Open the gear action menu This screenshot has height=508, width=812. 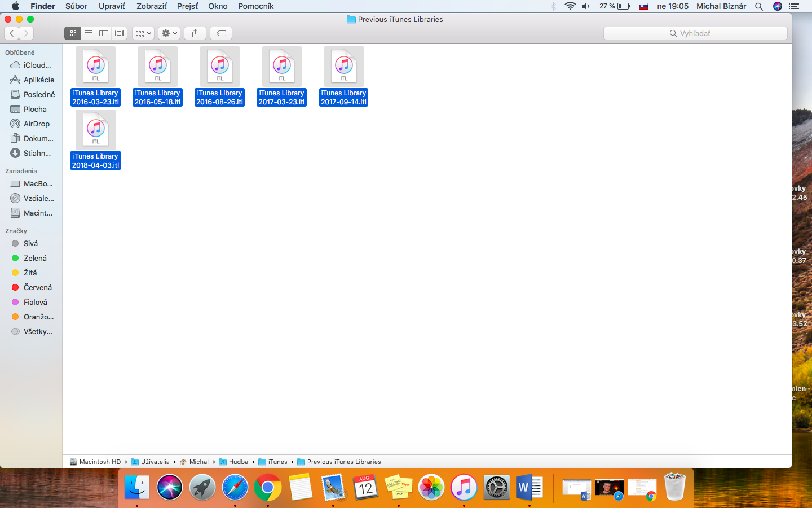169,33
